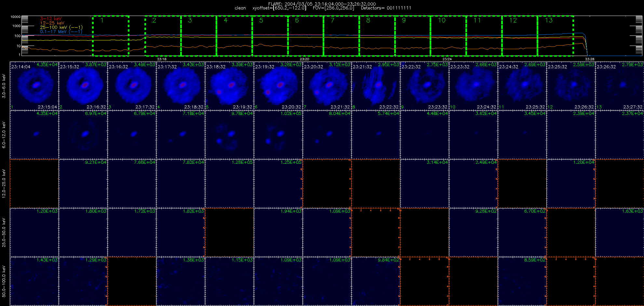Select time interval box 9 on lightcurve
Image resolution: width=644 pixels, height=306 pixels.
(x=413, y=35)
